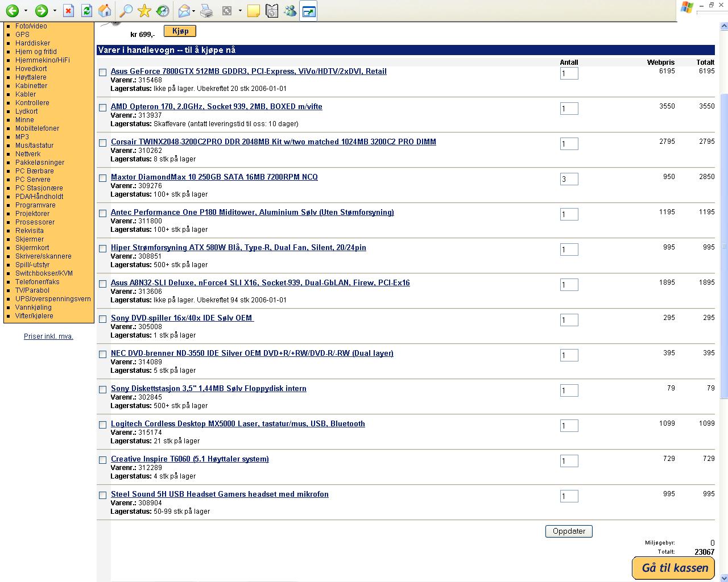Open the Messenger buddies icon
Image resolution: width=728 pixels, height=582 pixels.
tap(290, 10)
